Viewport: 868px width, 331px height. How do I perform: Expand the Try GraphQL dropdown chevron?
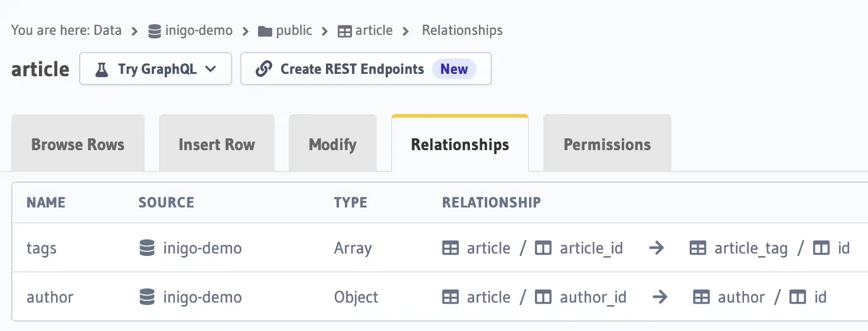tap(210, 69)
